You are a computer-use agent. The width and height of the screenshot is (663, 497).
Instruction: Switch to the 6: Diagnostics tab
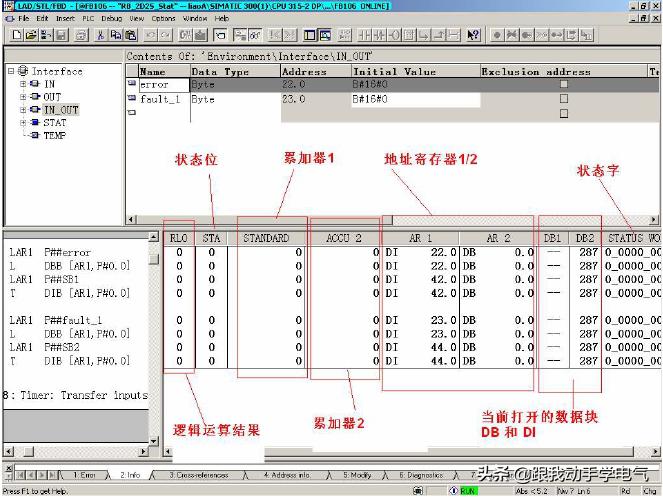click(421, 475)
